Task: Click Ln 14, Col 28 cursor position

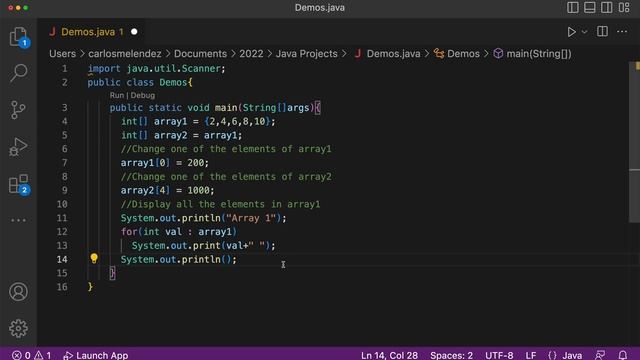Action: [389, 355]
